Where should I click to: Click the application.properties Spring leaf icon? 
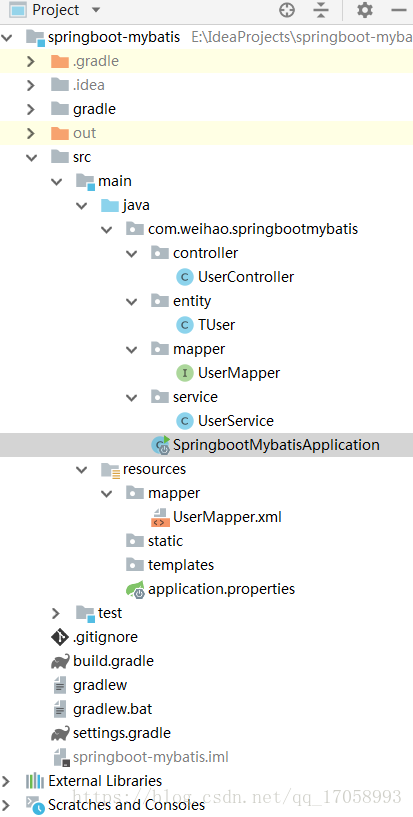135,589
